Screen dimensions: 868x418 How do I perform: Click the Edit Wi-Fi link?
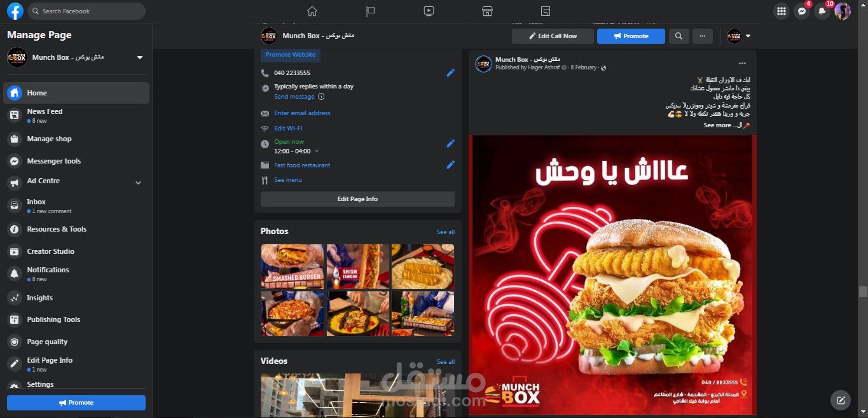288,129
